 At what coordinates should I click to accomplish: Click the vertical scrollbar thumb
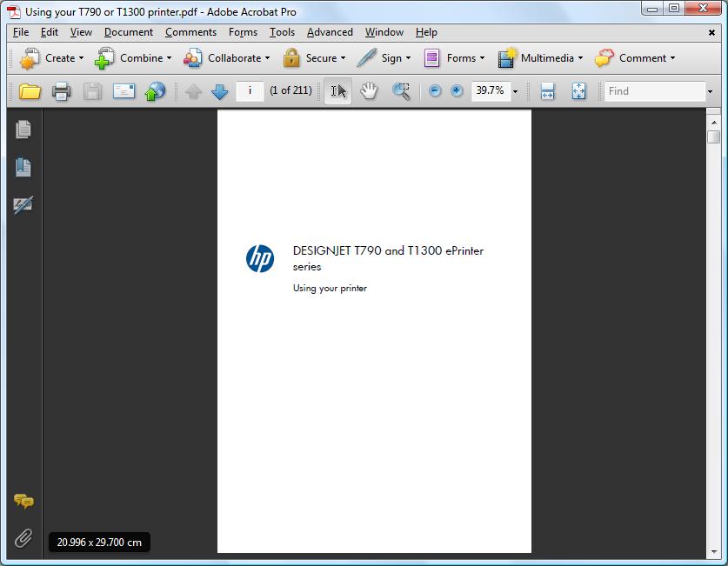[713, 137]
